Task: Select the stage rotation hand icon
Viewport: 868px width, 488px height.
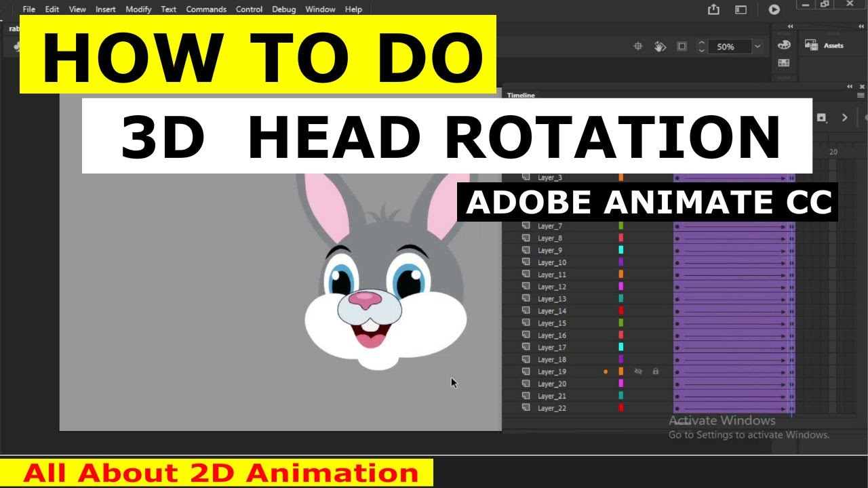Action: (659, 46)
